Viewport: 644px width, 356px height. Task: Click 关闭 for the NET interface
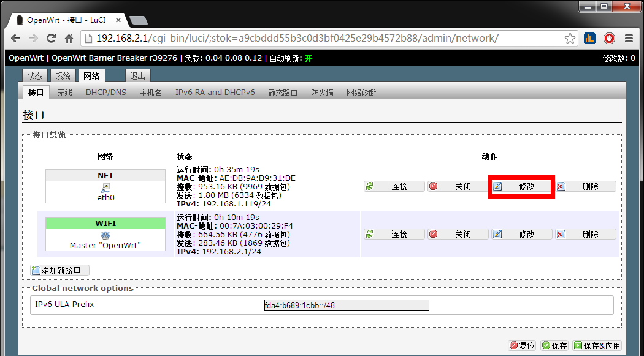(x=458, y=186)
